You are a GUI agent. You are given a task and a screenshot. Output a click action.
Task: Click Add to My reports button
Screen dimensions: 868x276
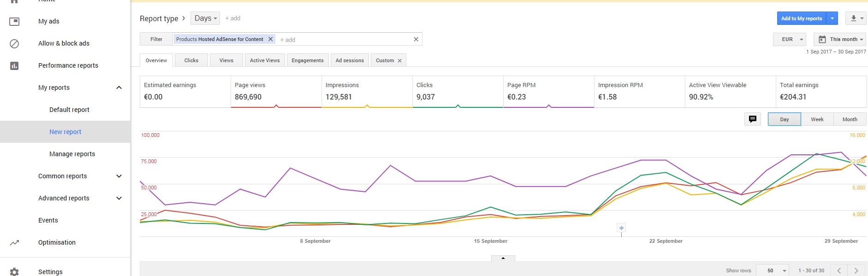(801, 18)
